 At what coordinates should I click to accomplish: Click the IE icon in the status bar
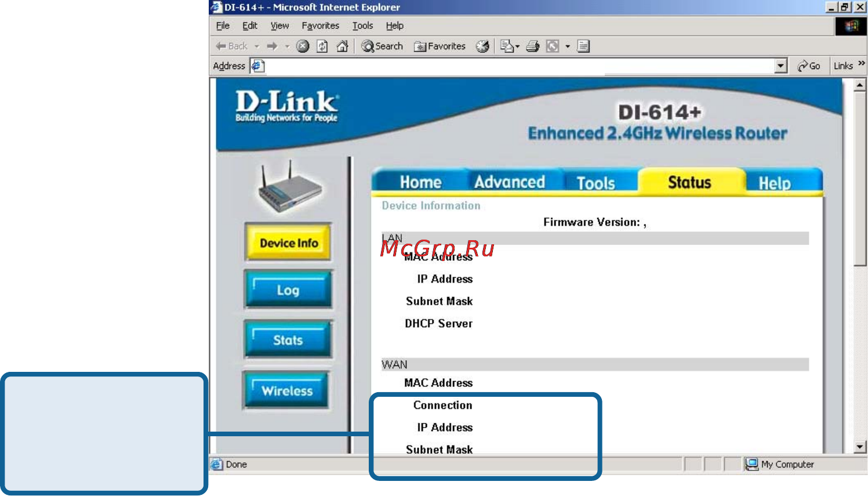(x=217, y=464)
